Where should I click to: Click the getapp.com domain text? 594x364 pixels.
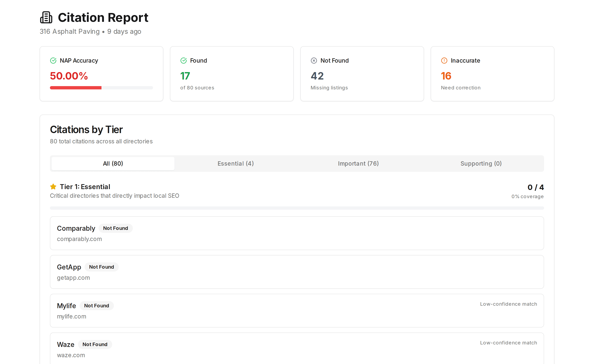click(73, 278)
